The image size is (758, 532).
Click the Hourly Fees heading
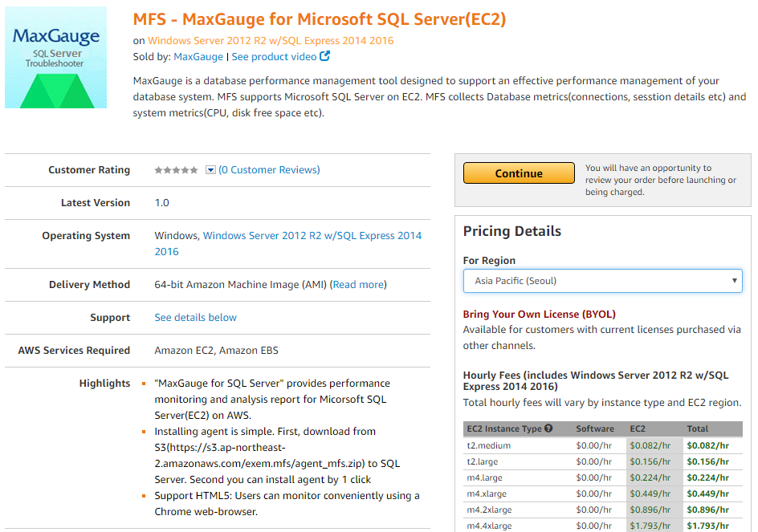point(596,381)
